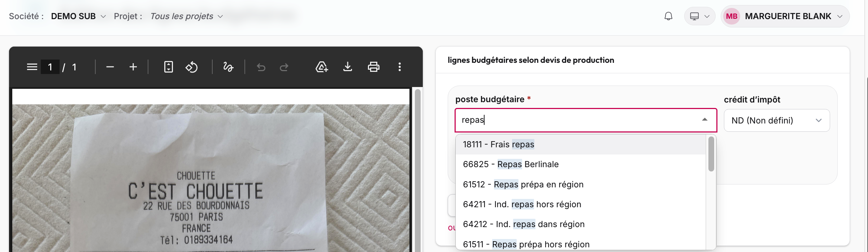Zoom out the PDF document

110,67
